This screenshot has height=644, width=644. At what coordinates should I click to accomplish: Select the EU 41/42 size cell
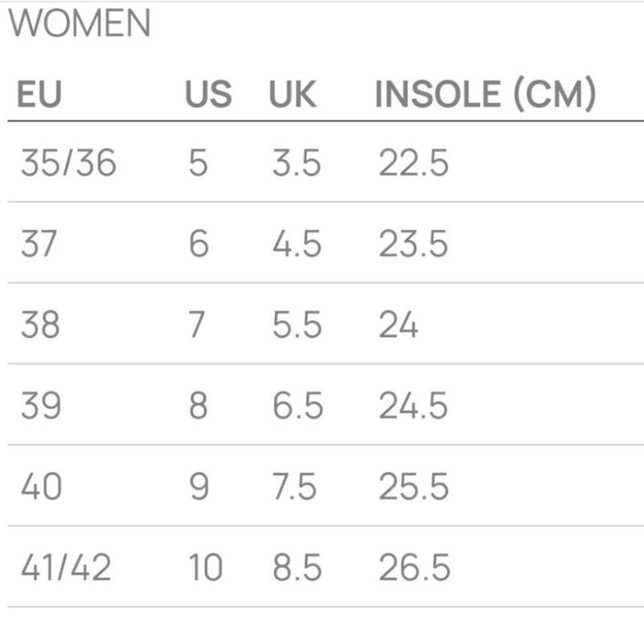[x=67, y=568]
